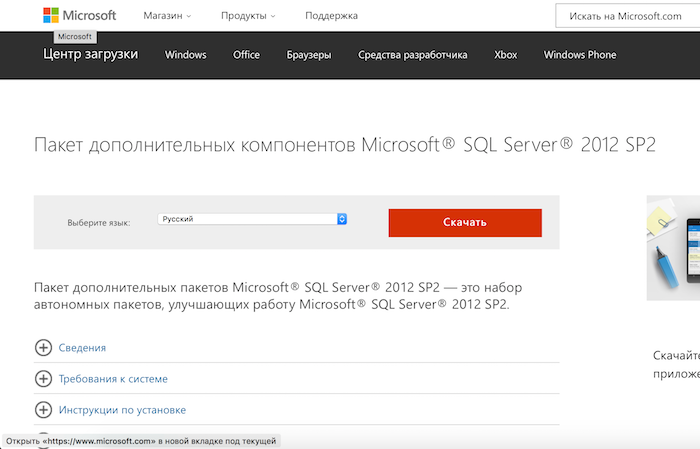The height and width of the screenshot is (449, 700).
Task: Click the phone promo image on right
Action: (x=673, y=245)
